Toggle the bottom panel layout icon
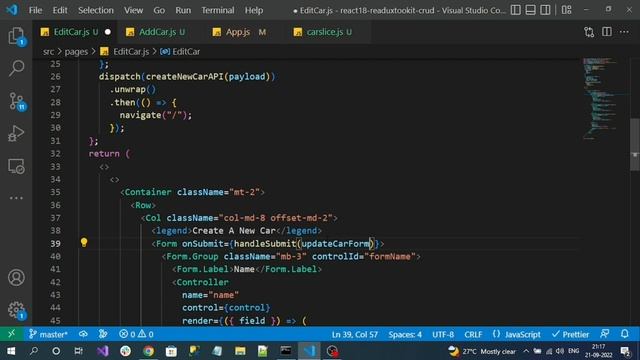Image resolution: width=640 pixels, height=360 pixels. 530,10
